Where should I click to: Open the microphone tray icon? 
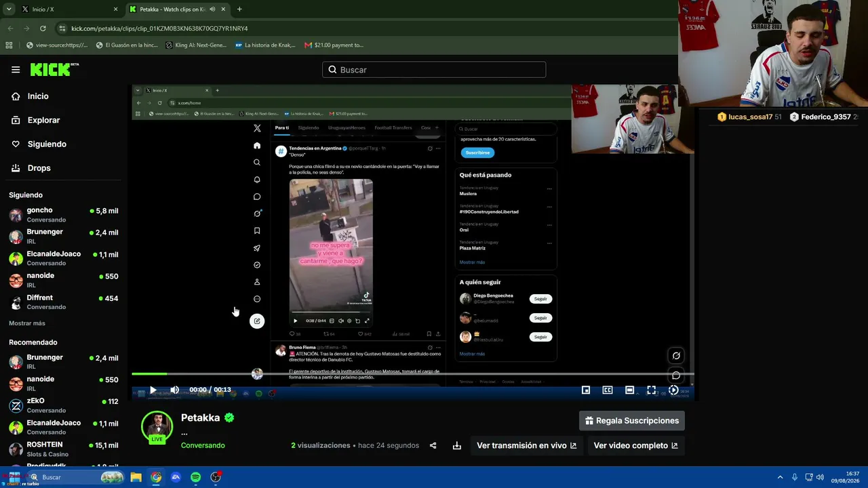795,477
